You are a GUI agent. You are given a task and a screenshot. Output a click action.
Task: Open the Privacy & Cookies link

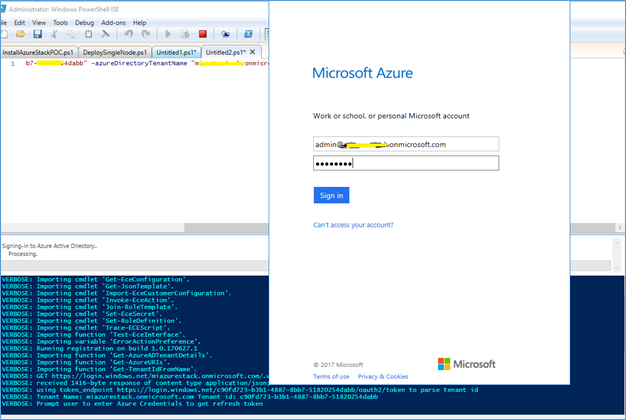pyautogui.click(x=383, y=376)
